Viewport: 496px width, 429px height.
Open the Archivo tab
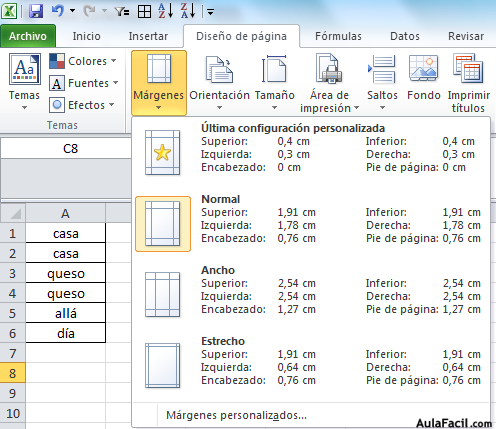[28, 36]
